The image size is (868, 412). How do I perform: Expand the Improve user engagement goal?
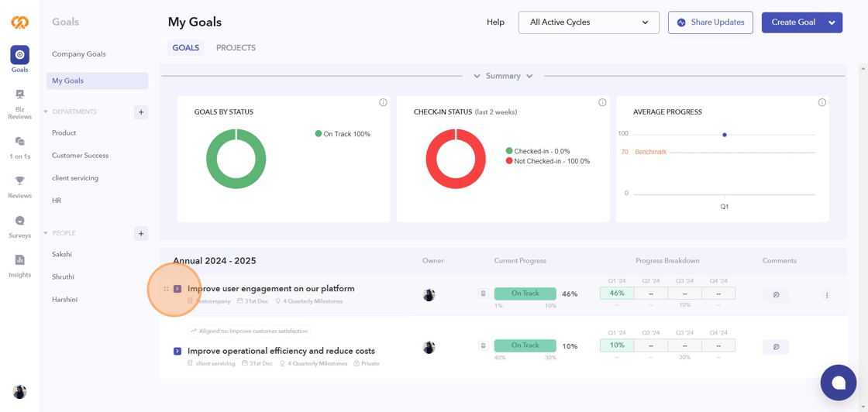[177, 289]
